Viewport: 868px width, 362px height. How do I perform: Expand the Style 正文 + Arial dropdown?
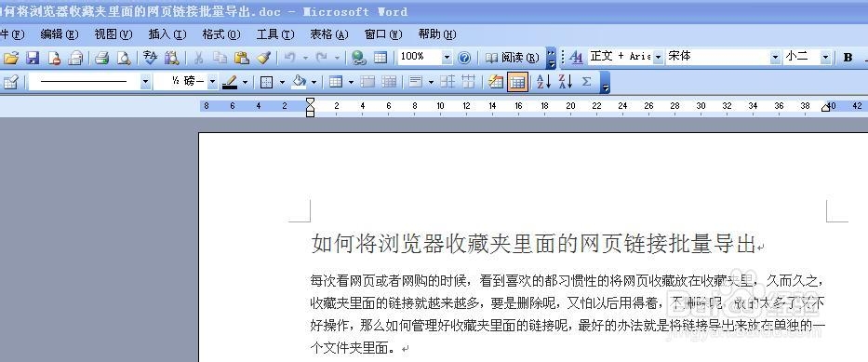[x=658, y=57]
